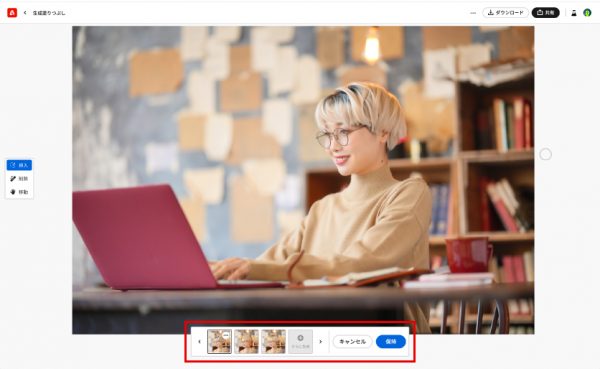The width and height of the screenshot is (600, 369).
Task: Click the ダウンロード download button
Action: click(x=505, y=13)
